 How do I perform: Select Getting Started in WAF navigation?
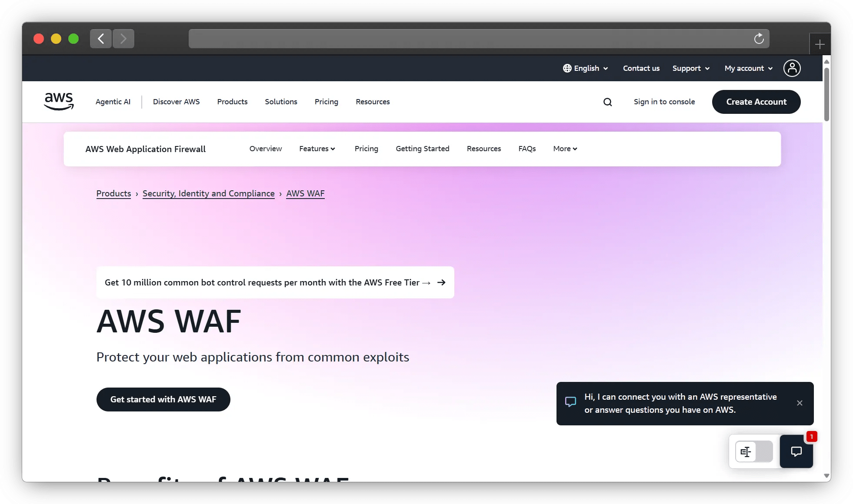pos(422,149)
